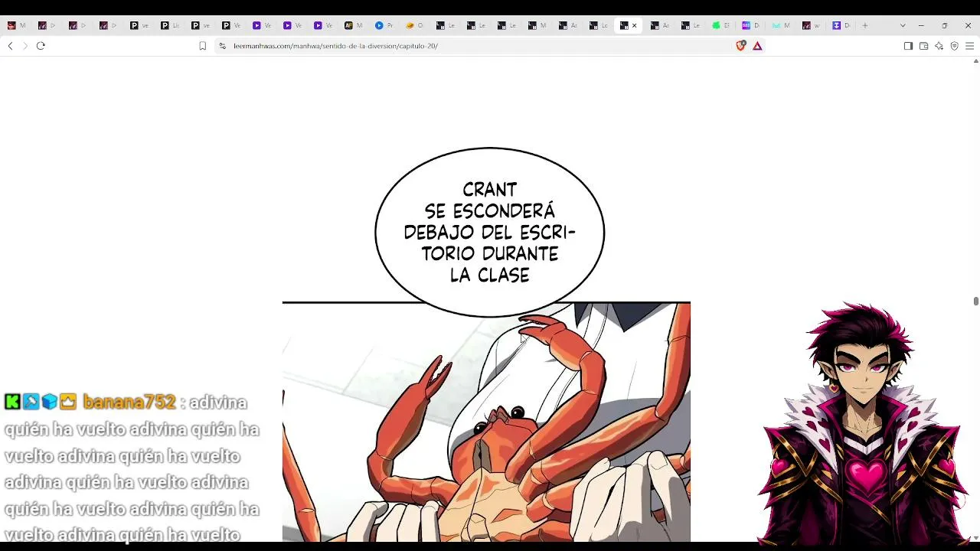Click the username banana752 in chat
The width and height of the screenshot is (980, 551).
coord(129,402)
